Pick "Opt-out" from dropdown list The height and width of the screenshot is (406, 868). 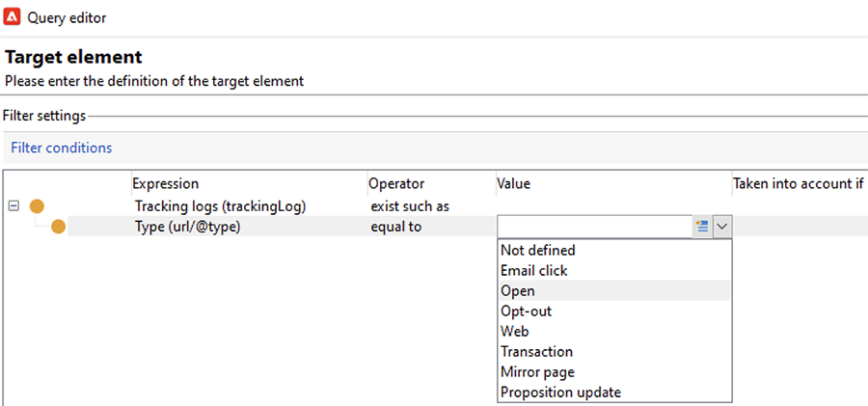527,311
